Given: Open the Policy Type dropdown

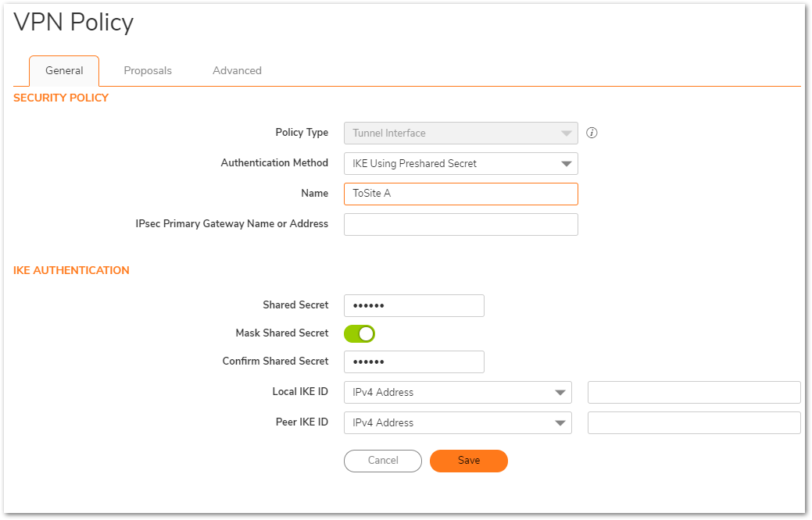Looking at the screenshot, I should [x=461, y=133].
